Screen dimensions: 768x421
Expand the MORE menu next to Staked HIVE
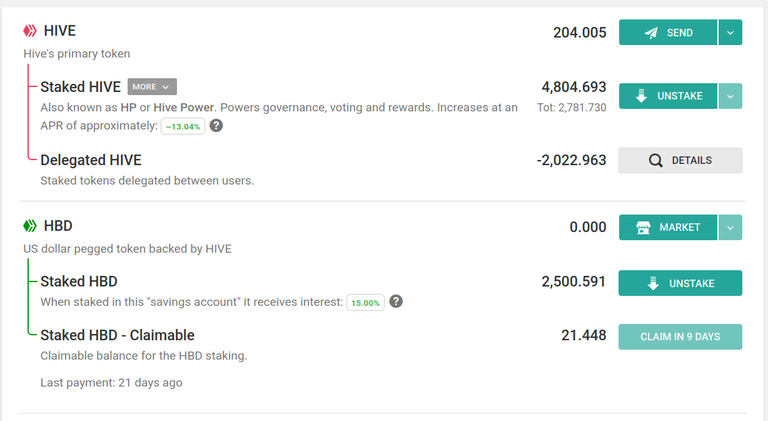click(x=152, y=87)
